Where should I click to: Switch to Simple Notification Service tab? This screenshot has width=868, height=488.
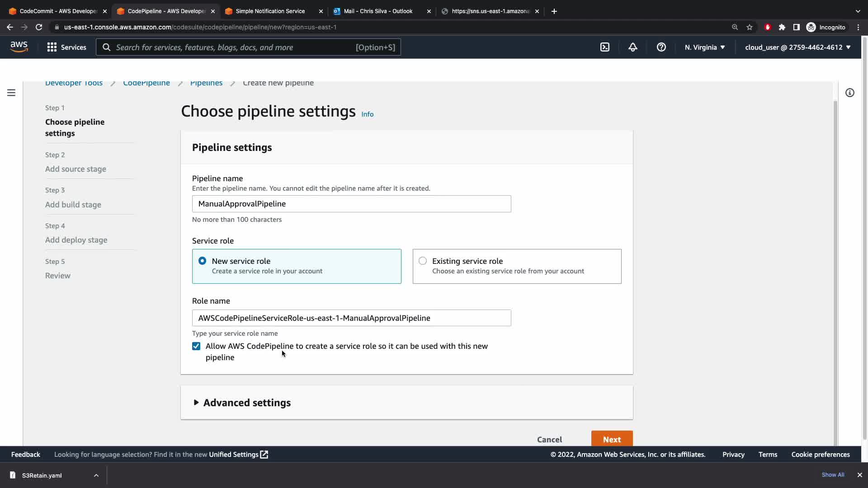pos(270,11)
